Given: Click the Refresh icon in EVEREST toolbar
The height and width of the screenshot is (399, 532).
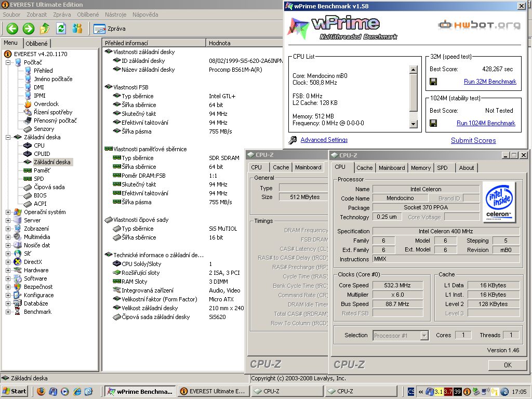Looking at the screenshot, I should [61, 29].
